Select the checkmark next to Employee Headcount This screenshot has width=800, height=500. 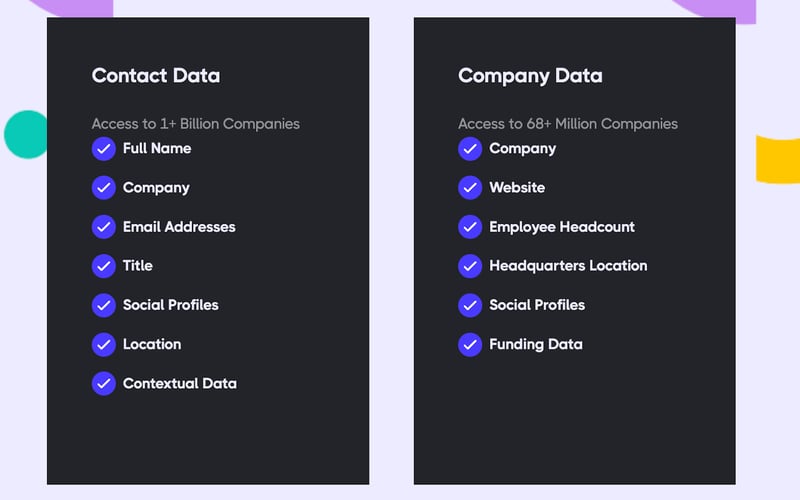[470, 227]
